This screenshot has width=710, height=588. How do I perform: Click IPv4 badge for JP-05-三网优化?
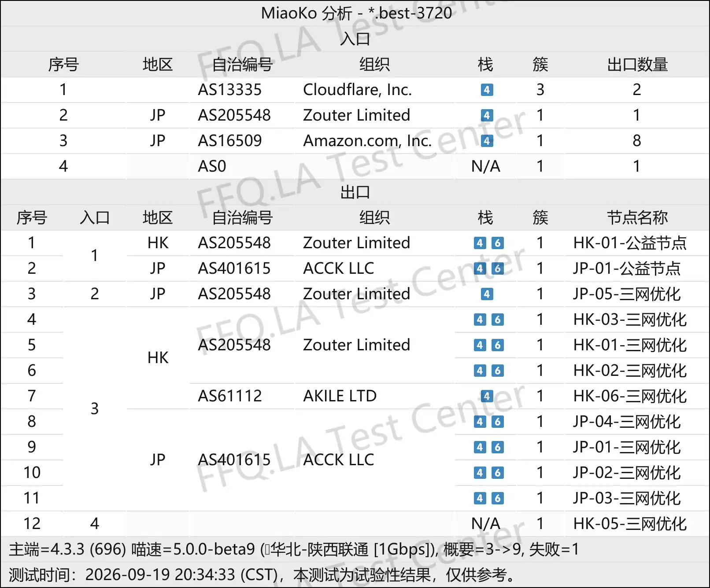[x=487, y=294]
